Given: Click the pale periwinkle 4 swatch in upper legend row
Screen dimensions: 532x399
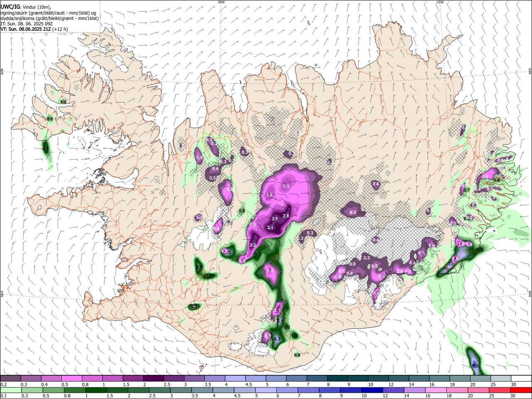Looking at the screenshot, I should [235, 378].
